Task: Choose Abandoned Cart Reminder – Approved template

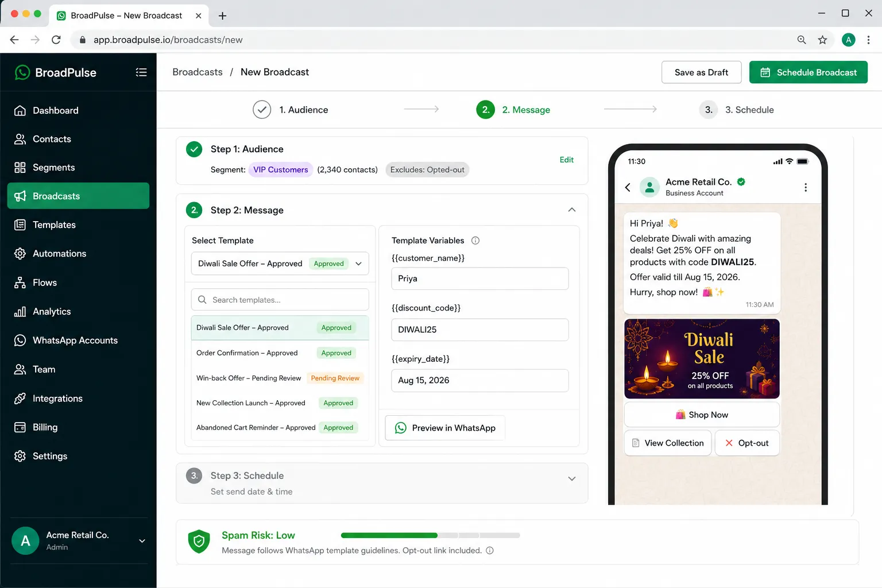Action: [280, 428]
